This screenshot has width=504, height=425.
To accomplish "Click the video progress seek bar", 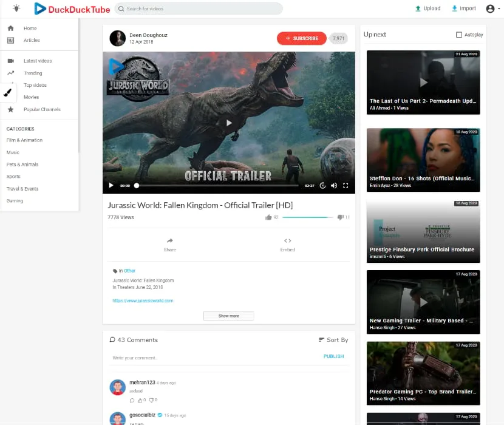I will [217, 186].
